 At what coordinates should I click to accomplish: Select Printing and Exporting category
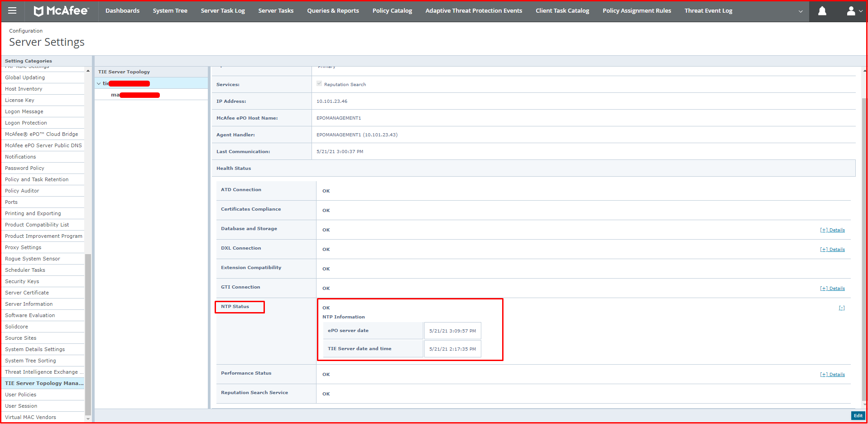[x=43, y=213]
